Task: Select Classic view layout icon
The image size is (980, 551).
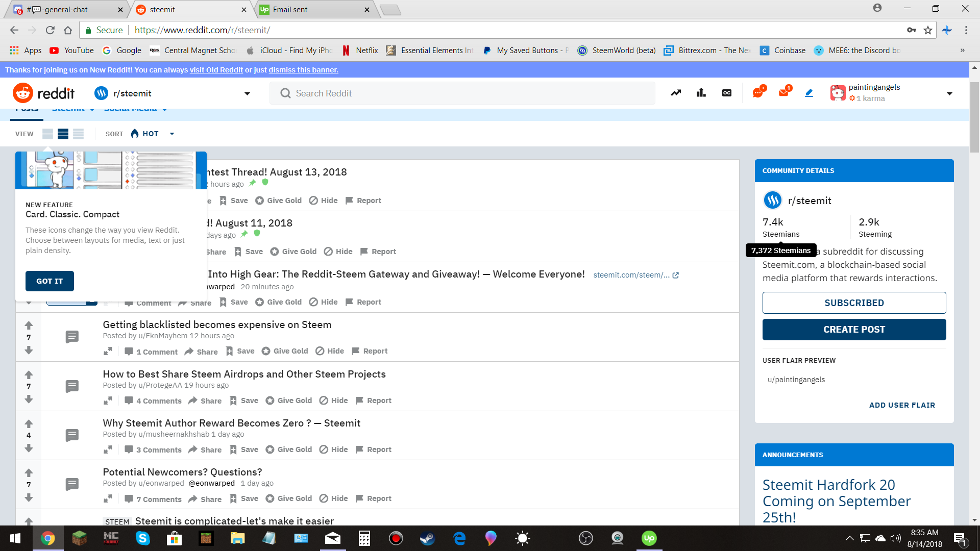Action: pos(63,134)
